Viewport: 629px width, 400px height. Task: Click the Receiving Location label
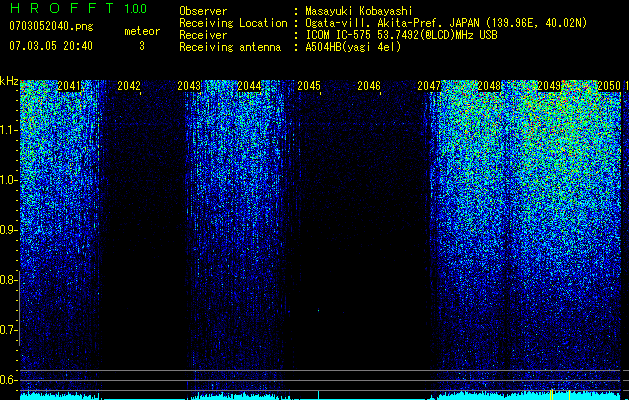pyautogui.click(x=233, y=23)
